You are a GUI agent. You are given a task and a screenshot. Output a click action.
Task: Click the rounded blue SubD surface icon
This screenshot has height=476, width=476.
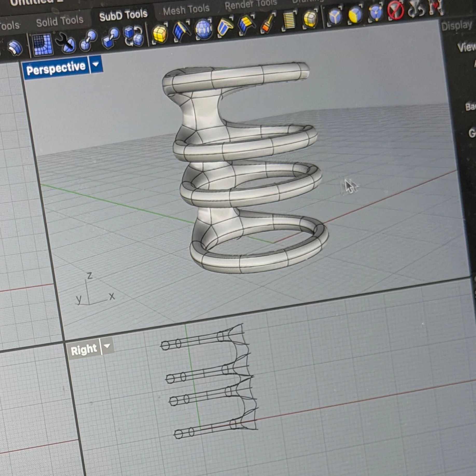(x=15, y=48)
